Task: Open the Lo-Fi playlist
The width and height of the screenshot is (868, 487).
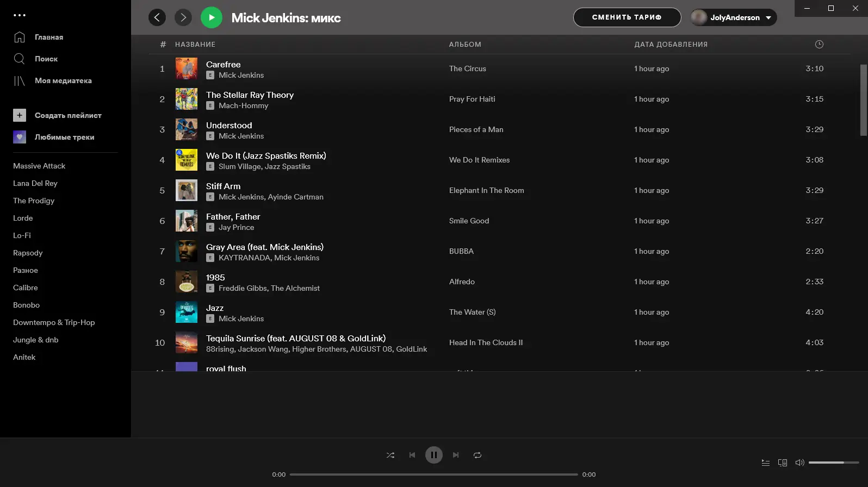Action: 22,235
